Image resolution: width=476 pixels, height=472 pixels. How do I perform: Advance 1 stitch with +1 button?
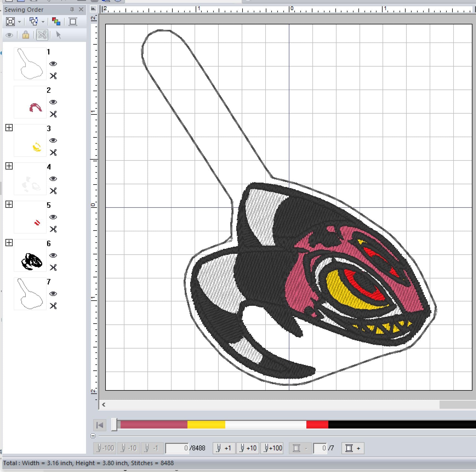pyautogui.click(x=224, y=448)
